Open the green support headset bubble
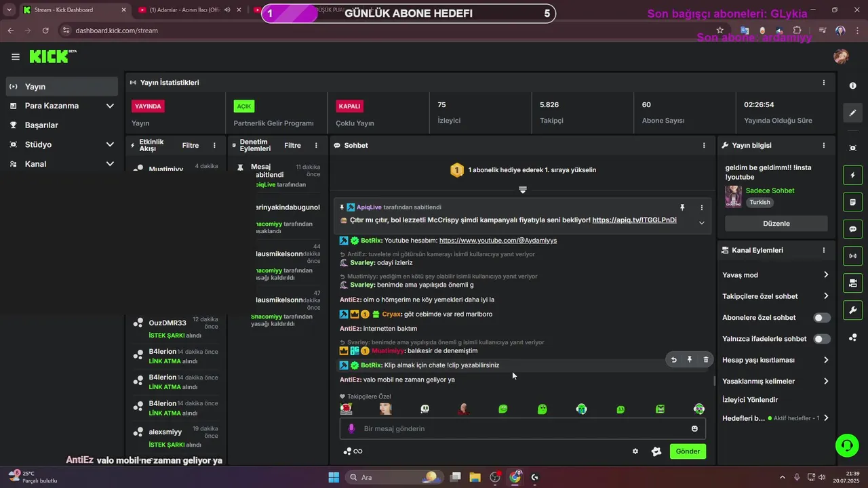868x488 pixels. tap(846, 445)
